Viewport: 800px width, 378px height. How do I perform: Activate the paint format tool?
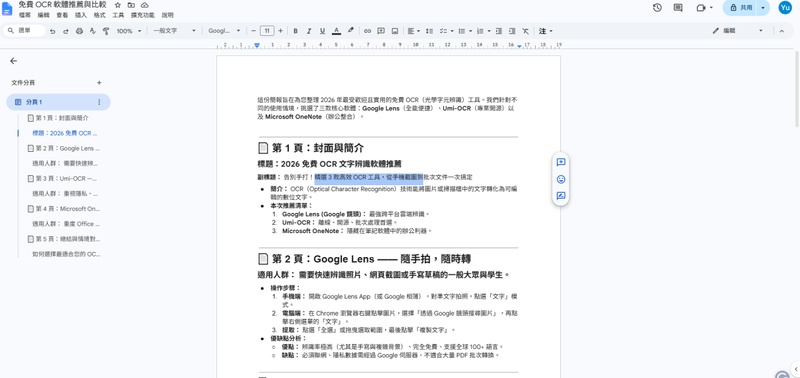pos(106,31)
